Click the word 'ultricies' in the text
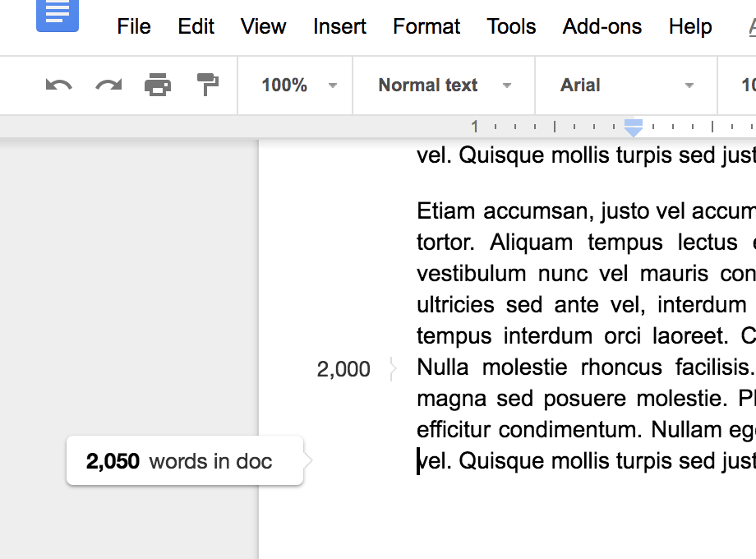756x559 pixels. [x=455, y=305]
